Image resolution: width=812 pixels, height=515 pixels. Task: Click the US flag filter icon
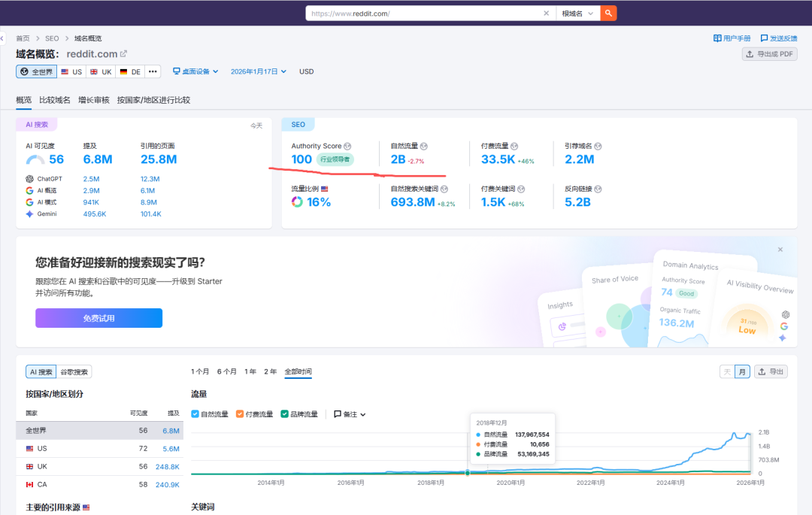coord(65,71)
